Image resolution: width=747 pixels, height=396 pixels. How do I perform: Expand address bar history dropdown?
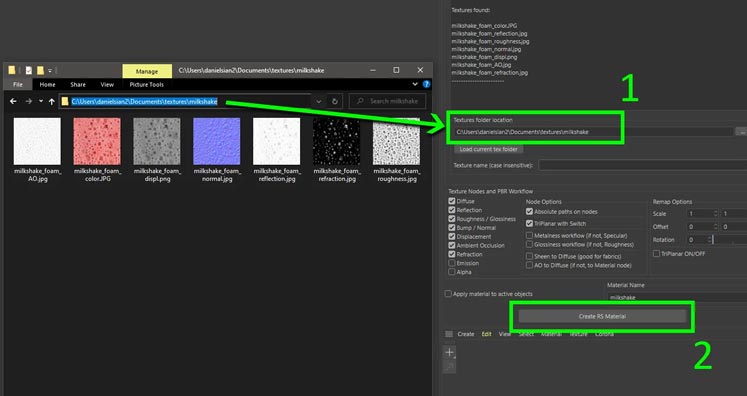point(319,102)
